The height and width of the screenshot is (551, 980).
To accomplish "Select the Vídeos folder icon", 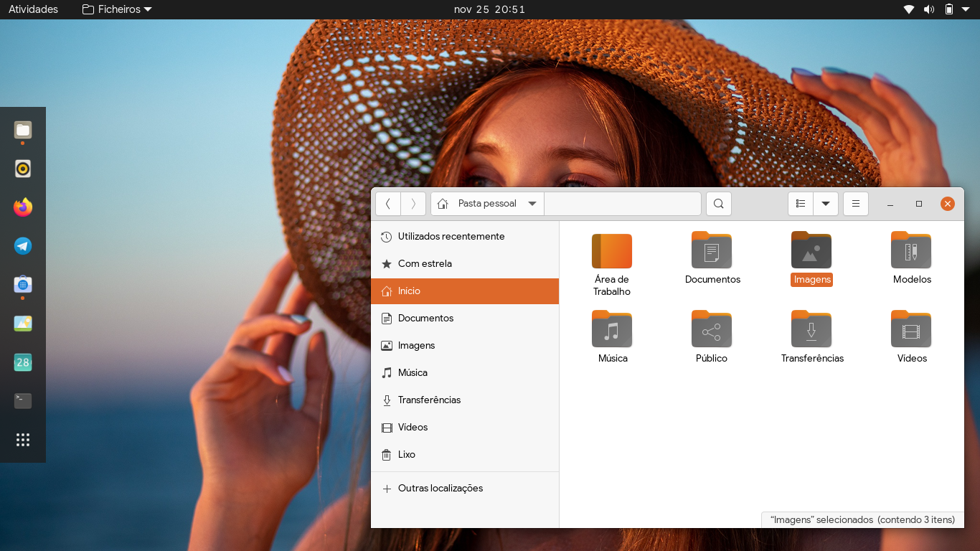I will [x=911, y=329].
